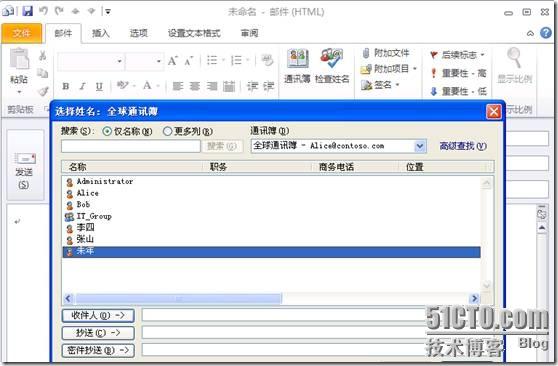Image resolution: width=558 pixels, height=366 pixels.
Task: Click the align right icon
Action: click(212, 86)
